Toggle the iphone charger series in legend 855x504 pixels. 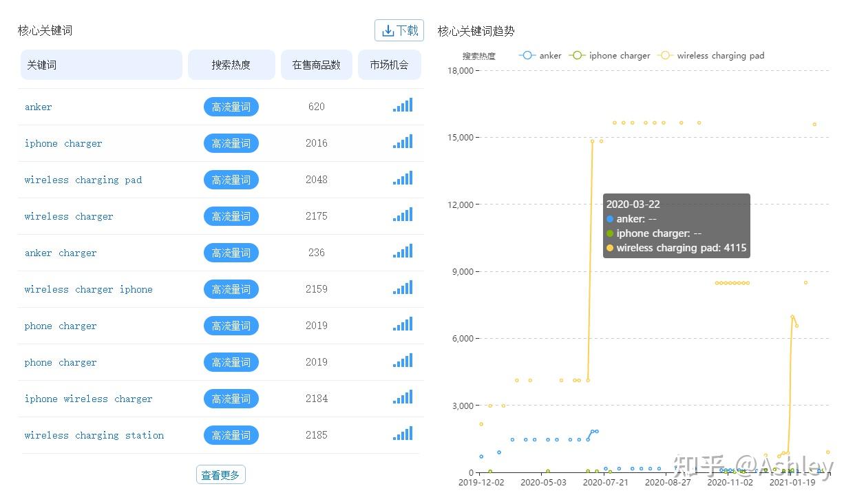tap(610, 56)
